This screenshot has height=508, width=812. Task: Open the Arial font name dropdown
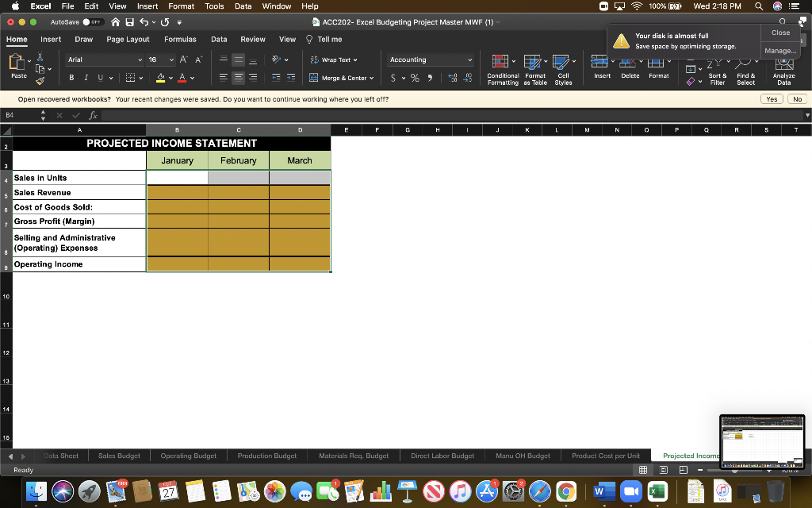140,59
